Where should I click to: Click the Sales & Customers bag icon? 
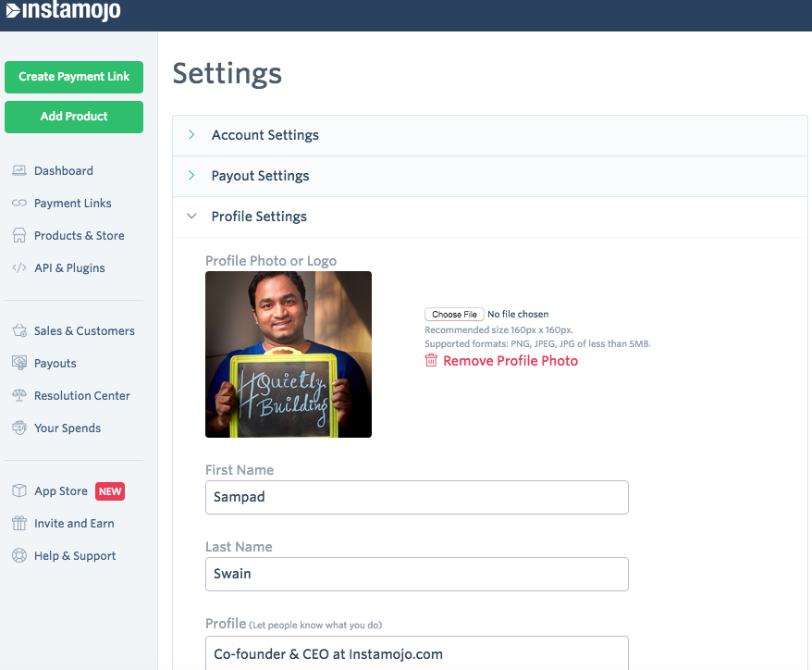coord(18,331)
